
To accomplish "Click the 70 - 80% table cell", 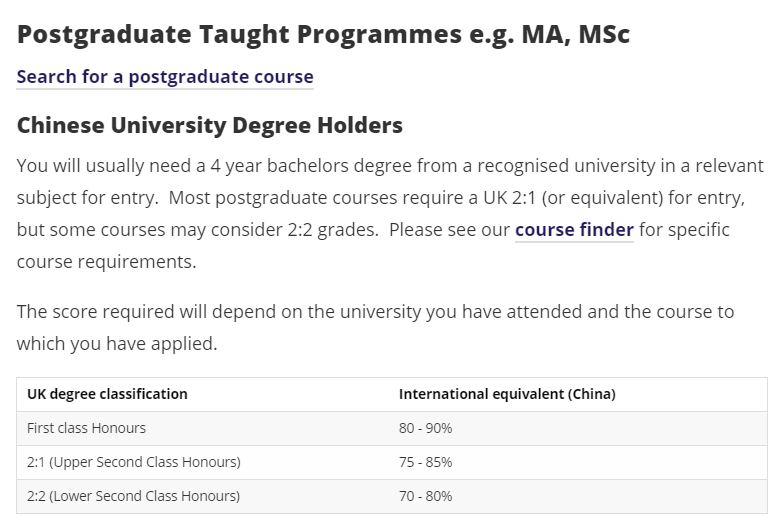I will [426, 496].
